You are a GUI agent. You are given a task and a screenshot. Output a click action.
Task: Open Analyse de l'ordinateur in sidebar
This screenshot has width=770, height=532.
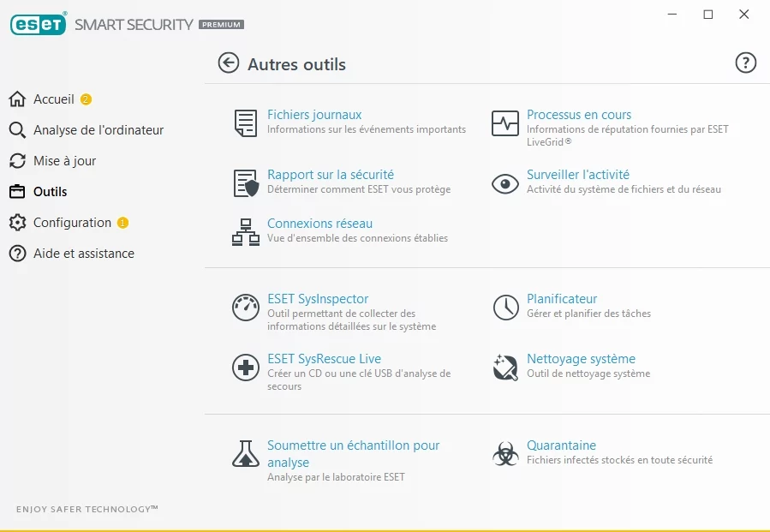click(x=98, y=130)
